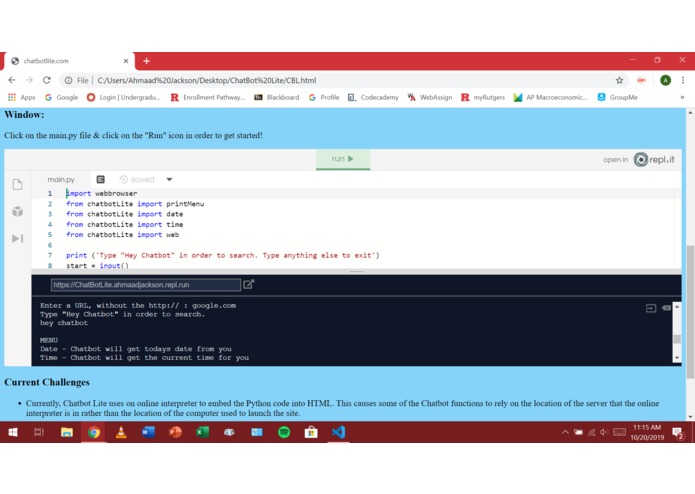Screen dimensions: 695x494
Task: Open the packages cube icon
Action: (x=17, y=211)
